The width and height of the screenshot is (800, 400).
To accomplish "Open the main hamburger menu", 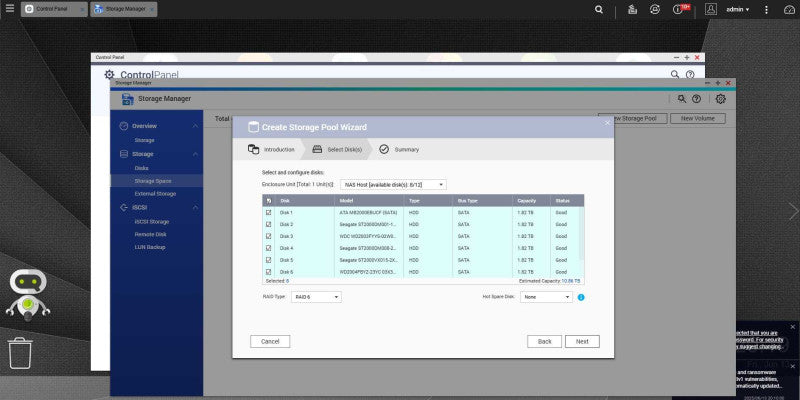I will (10, 9).
